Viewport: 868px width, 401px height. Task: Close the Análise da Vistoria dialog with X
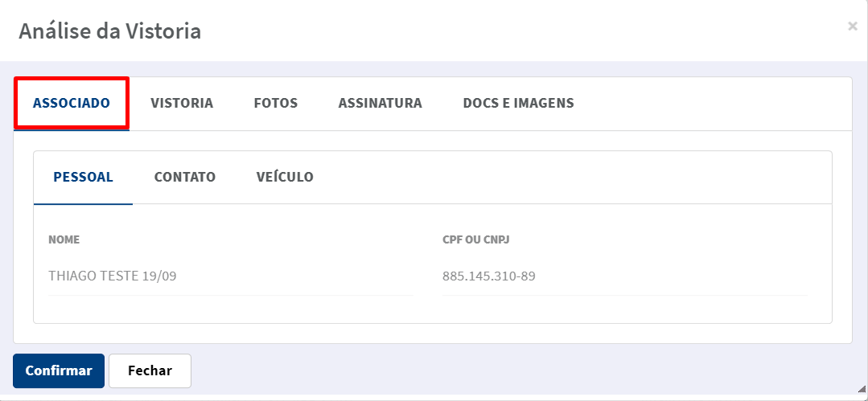852,26
